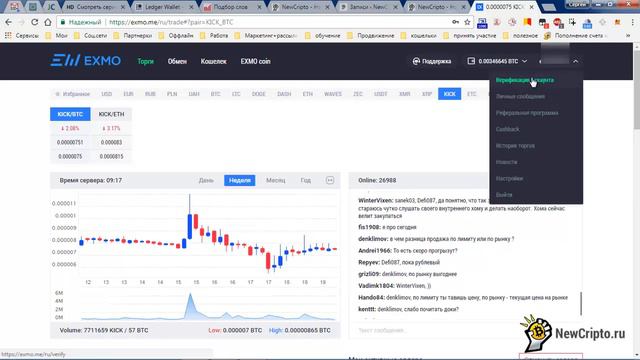
Task: Switch chart period to Месяц
Action: coord(276,180)
